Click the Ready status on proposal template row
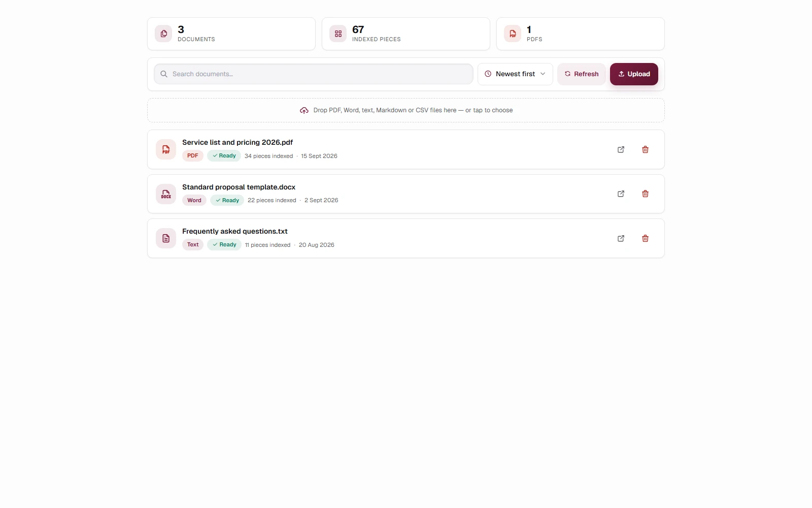 point(227,200)
